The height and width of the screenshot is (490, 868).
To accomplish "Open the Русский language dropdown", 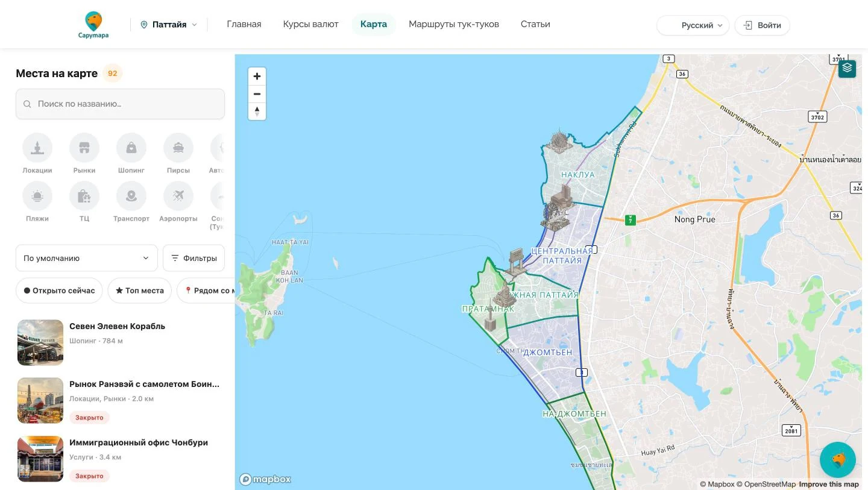I will [x=693, y=25].
